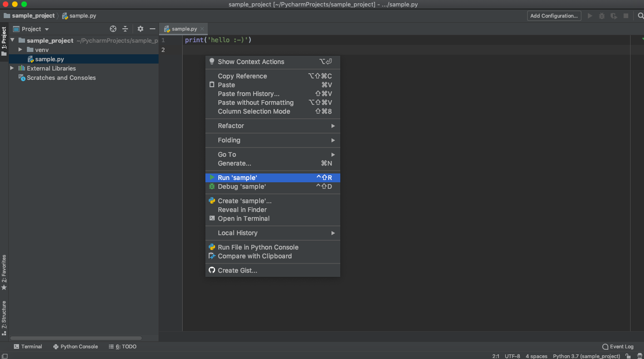Choose Debug 'sample' from context menu
This screenshot has width=644, height=359.
(x=273, y=186)
